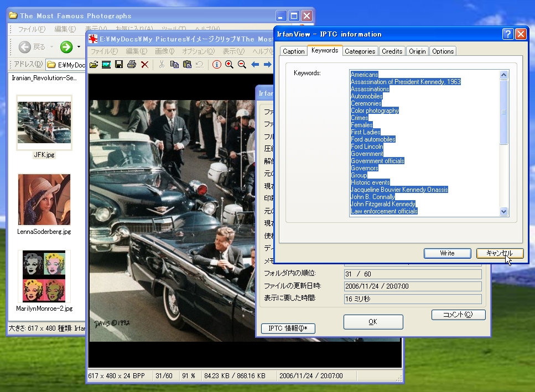
Task: Click the Explorer address bar path field
Action: pos(65,65)
